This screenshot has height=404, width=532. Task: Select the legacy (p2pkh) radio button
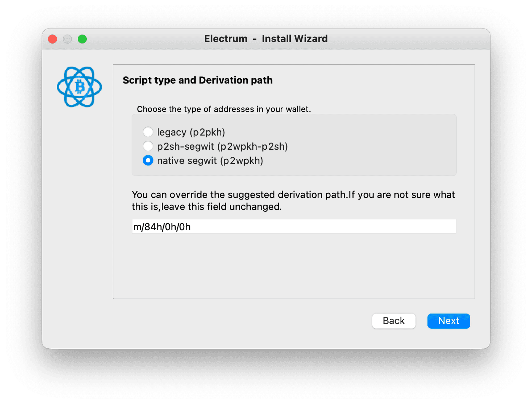[x=148, y=132]
